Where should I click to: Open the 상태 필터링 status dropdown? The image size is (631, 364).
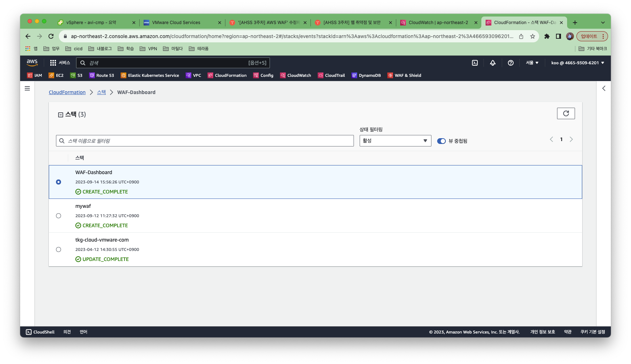coord(395,141)
